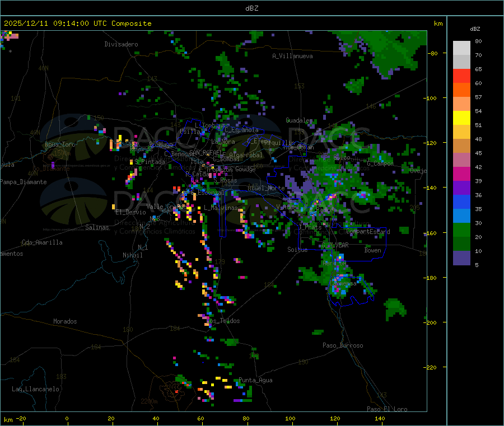The image size is (504, 426).
Task: Click the legend value 80
Action: tap(478, 41)
